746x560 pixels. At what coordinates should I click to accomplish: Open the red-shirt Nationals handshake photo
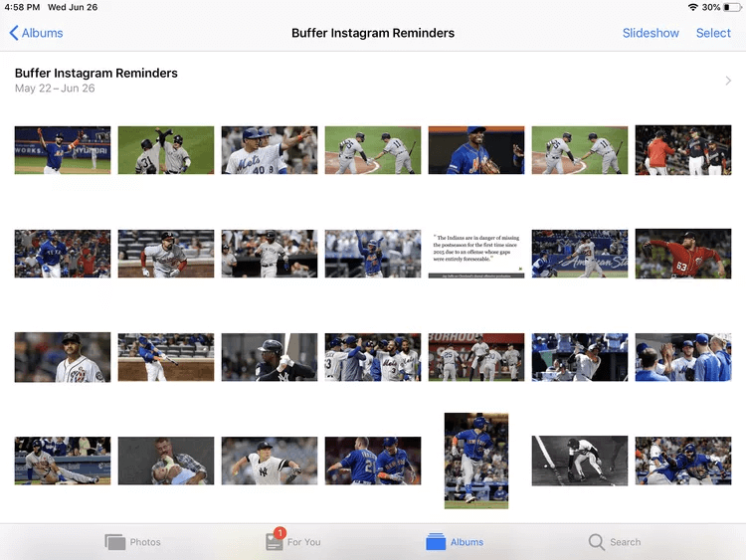coord(683,150)
